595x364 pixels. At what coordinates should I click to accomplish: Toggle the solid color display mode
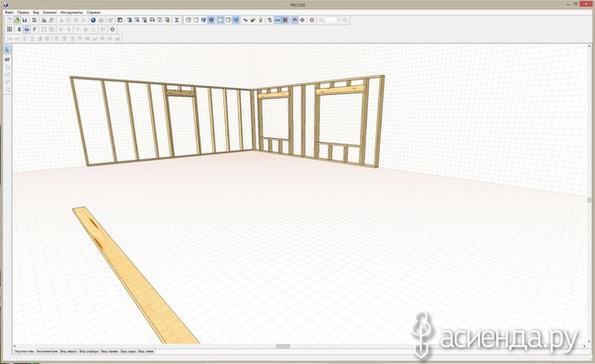[204, 20]
